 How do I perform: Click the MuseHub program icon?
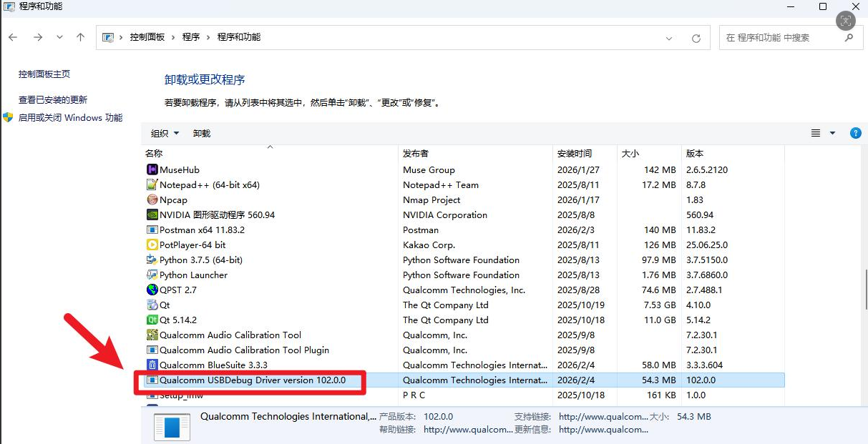152,170
